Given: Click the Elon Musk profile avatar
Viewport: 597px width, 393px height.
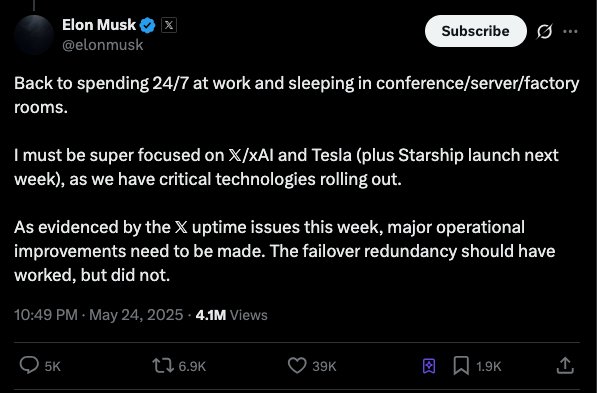Looking at the screenshot, I should 34,35.
